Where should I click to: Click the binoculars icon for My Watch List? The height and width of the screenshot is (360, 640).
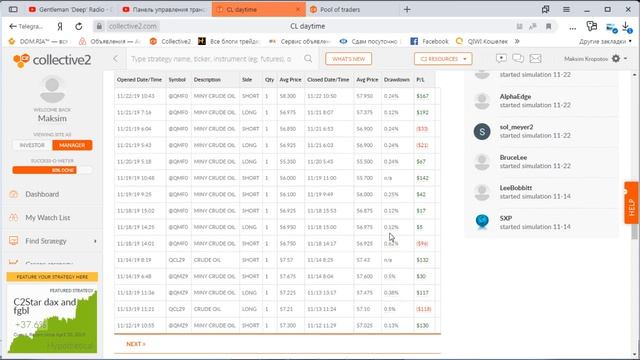tap(13, 218)
